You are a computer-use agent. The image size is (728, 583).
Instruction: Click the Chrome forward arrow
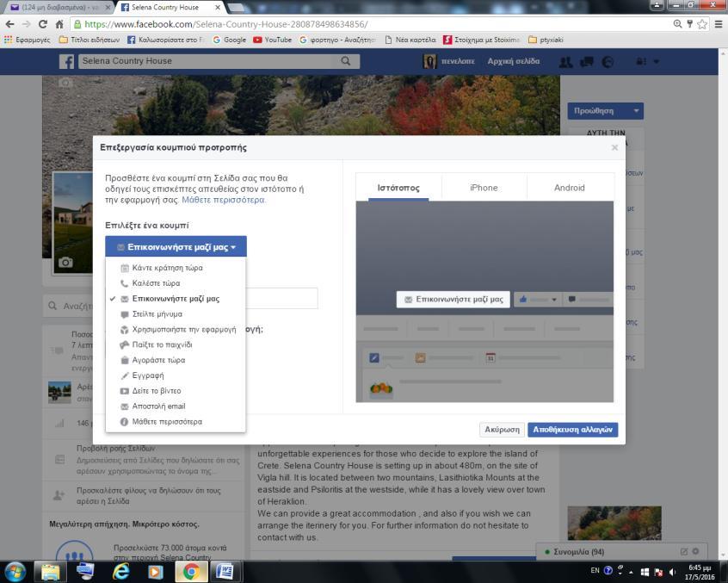(27, 24)
